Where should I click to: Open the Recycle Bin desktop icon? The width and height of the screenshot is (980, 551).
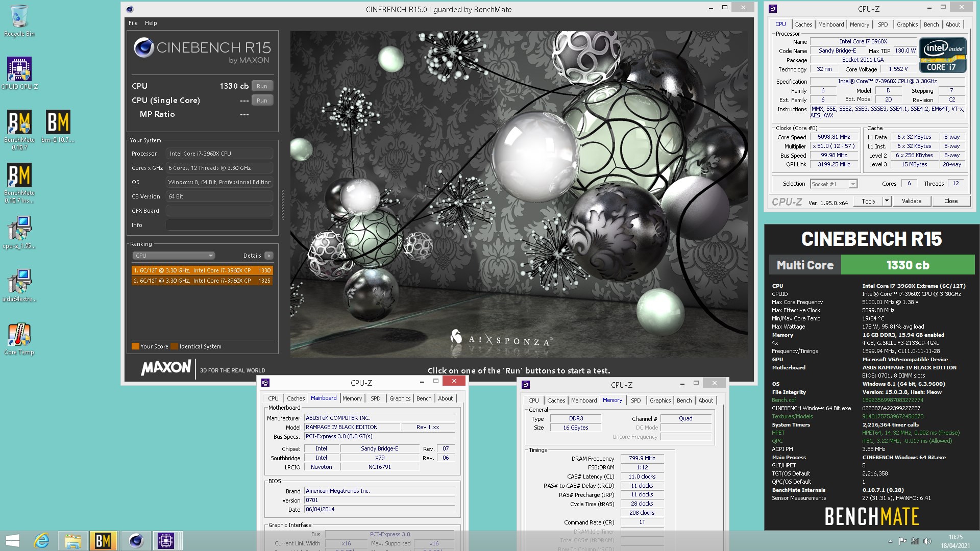pos(19,21)
